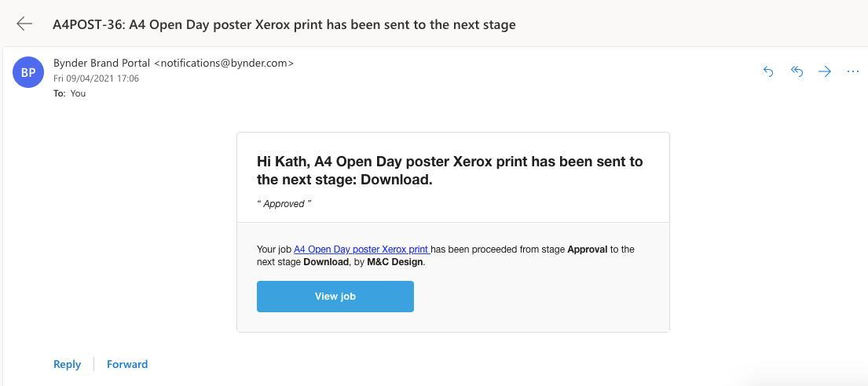
Task: Click the notifications@bynder.com email address
Action: coord(225,63)
